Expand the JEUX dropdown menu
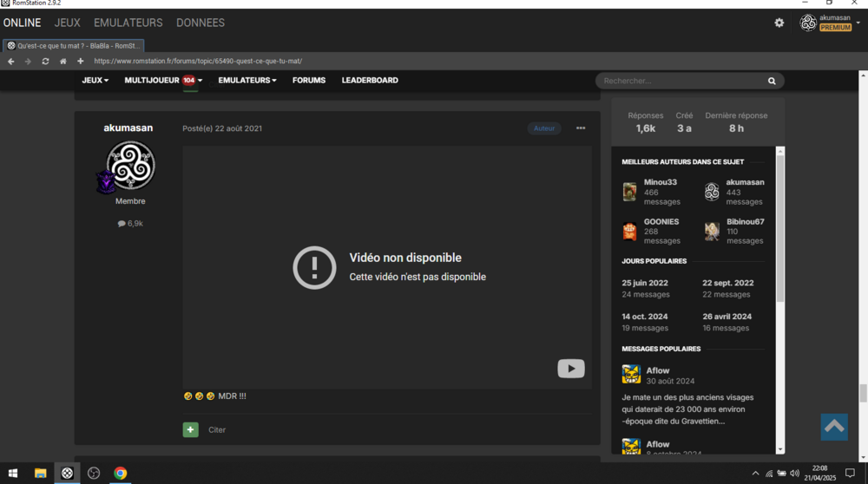The height and width of the screenshot is (484, 868). [95, 81]
